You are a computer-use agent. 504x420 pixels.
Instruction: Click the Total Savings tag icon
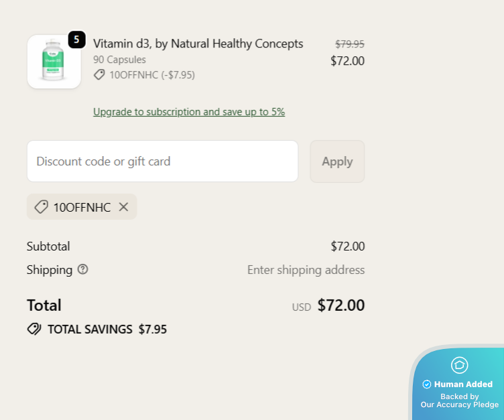tap(34, 329)
